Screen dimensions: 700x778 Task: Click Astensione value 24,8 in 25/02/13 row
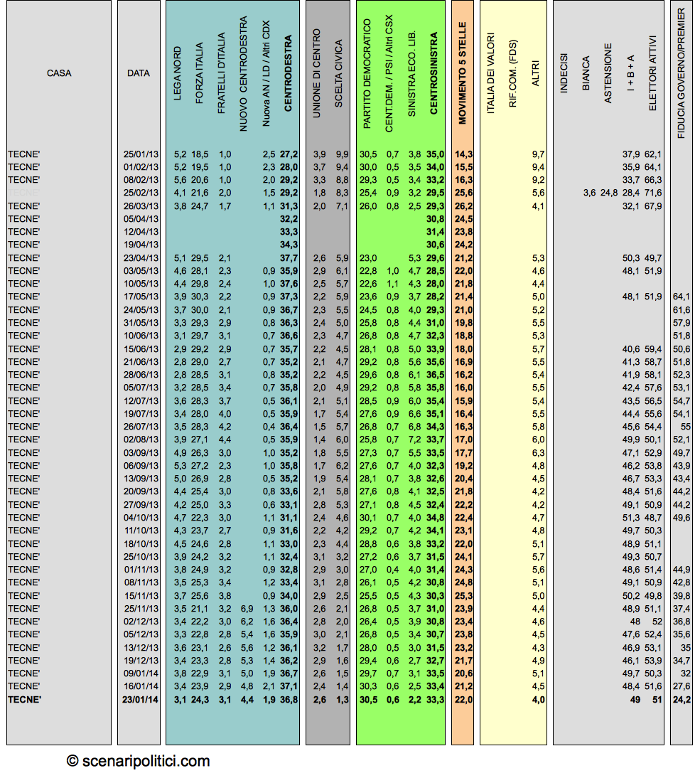(x=609, y=193)
